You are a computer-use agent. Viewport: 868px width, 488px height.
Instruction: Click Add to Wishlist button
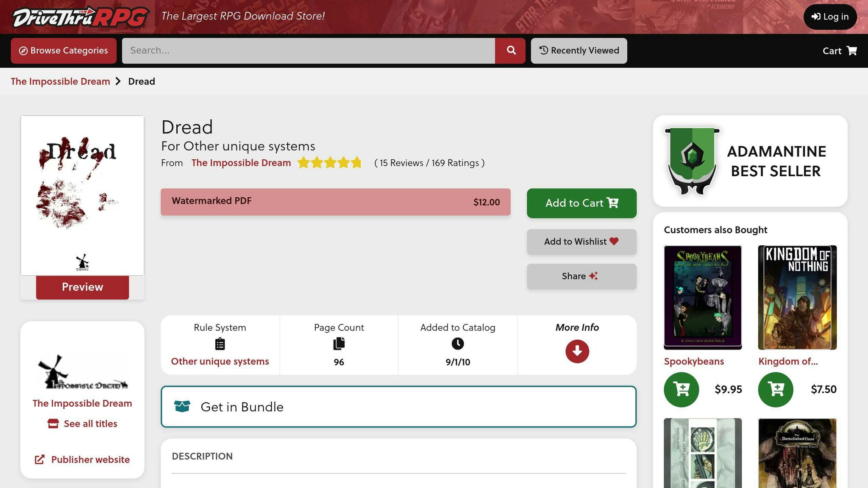pyautogui.click(x=581, y=242)
